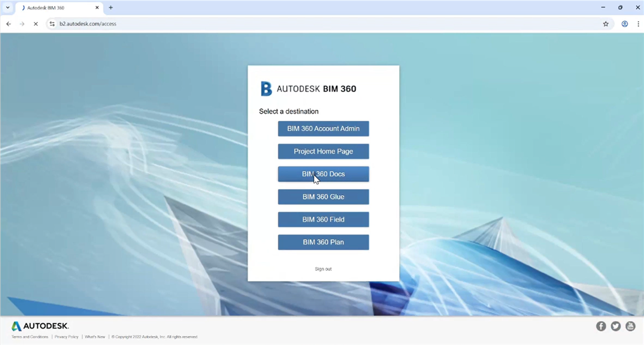Select BIM 360 Field destination
644x345 pixels.
pyautogui.click(x=323, y=220)
